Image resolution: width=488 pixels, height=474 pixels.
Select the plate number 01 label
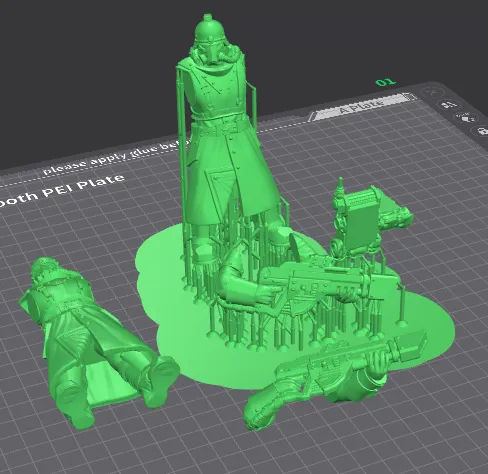pyautogui.click(x=386, y=82)
